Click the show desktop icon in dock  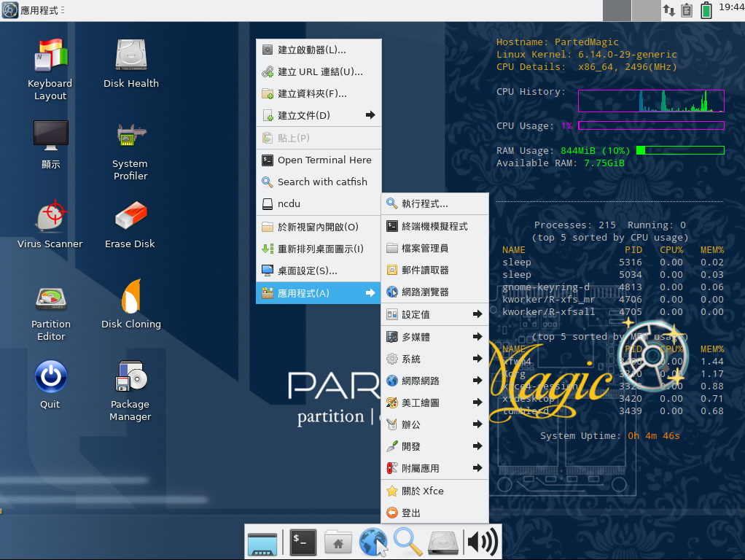pyautogui.click(x=262, y=543)
